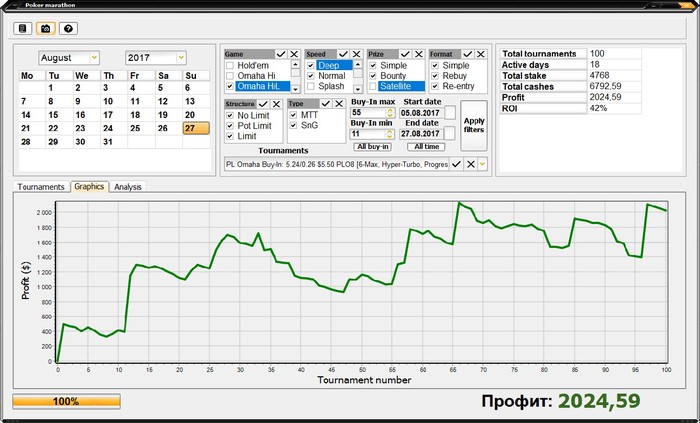Image resolution: width=700 pixels, height=423 pixels.
Task: Switch to the Graphics tab
Action: (x=89, y=187)
